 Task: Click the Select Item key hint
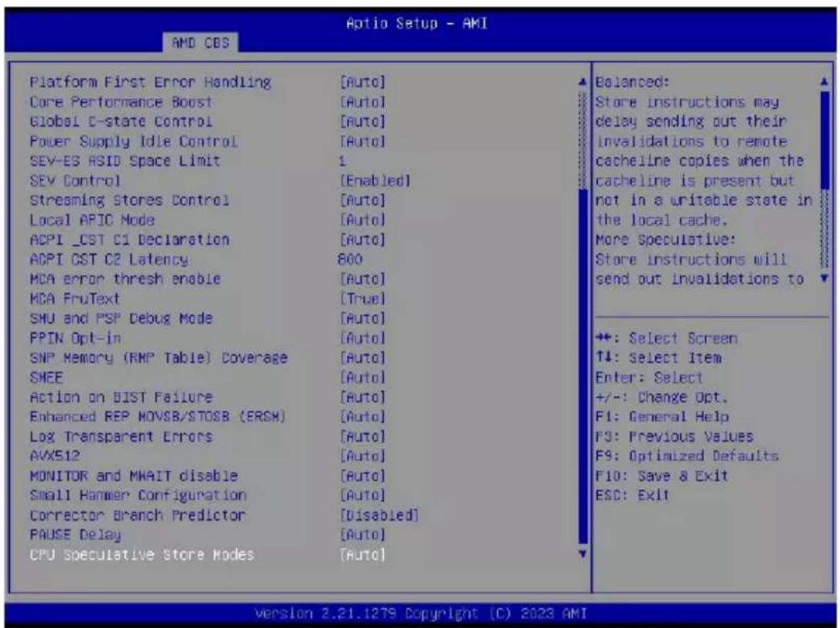658,357
